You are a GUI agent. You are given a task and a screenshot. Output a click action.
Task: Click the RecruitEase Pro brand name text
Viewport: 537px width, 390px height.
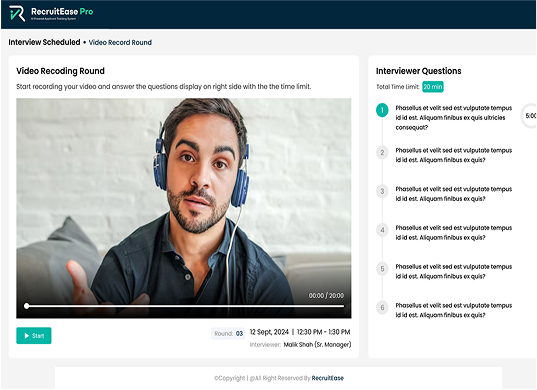62,12
